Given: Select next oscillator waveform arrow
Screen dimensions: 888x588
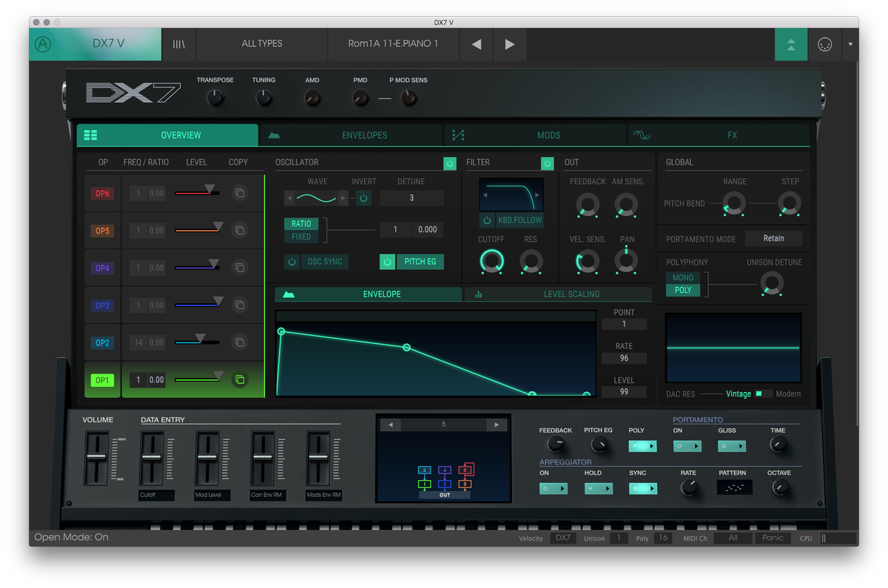Looking at the screenshot, I should tap(343, 197).
